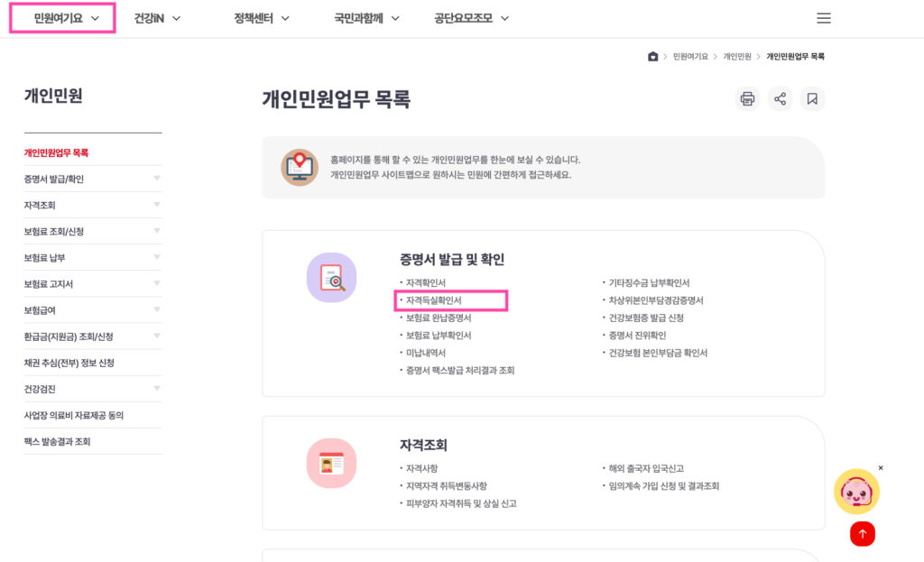
Task: Click the 건강보험증 발급 신청 link
Action: click(x=646, y=318)
